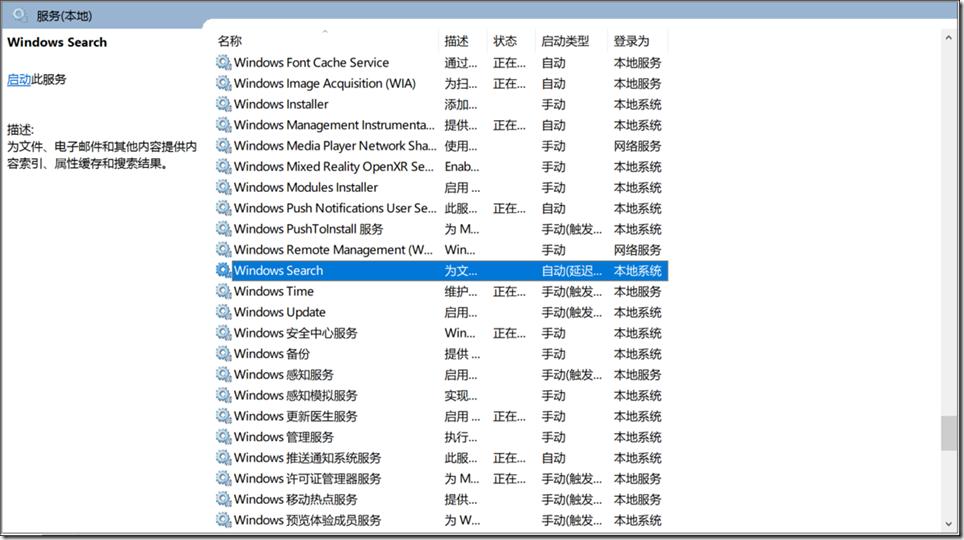Click the gear icon for Windows Installer

[223, 104]
